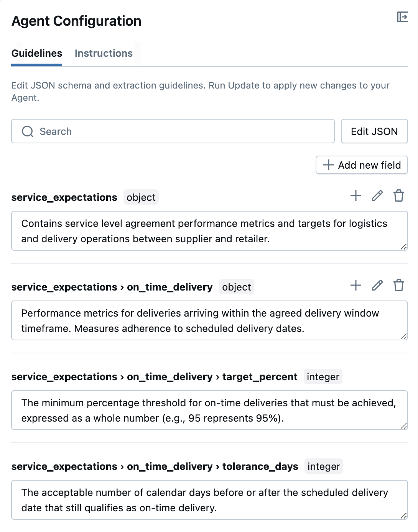Open the Edit JSON editor

tap(374, 131)
